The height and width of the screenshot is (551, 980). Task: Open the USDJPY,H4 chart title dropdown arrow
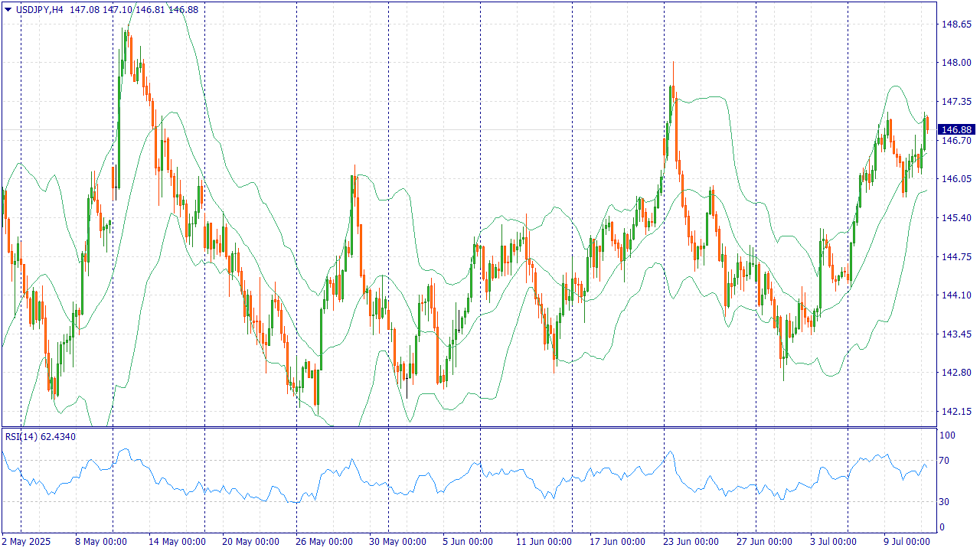(8, 9)
